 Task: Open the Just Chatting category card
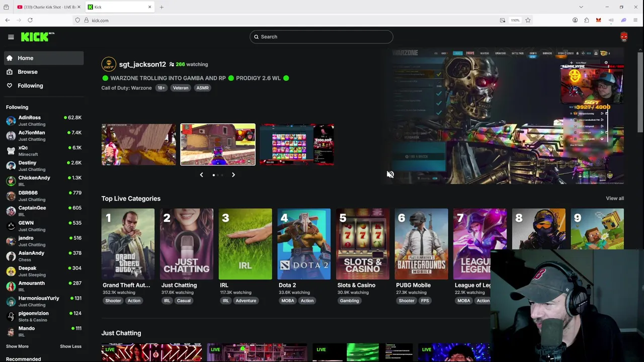pos(187,244)
